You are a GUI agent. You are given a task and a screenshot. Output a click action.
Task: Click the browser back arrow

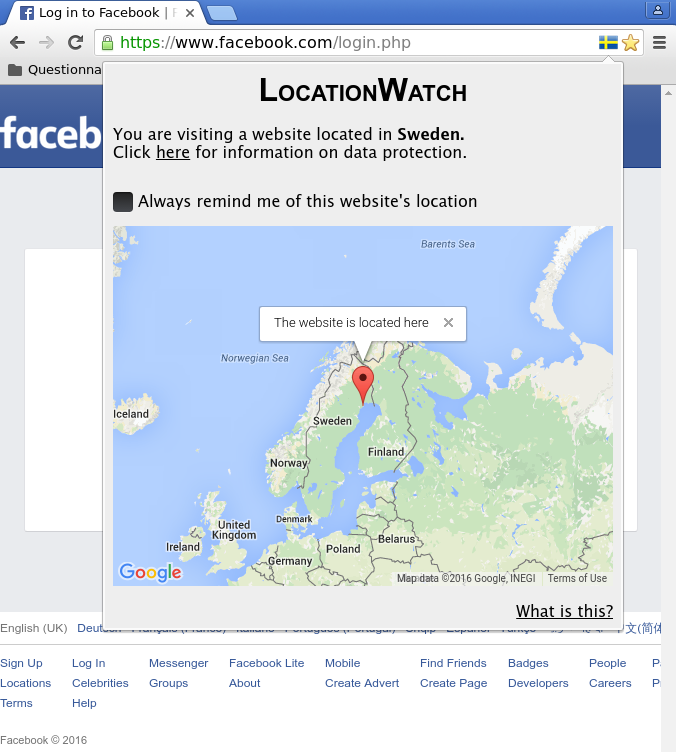coord(17,43)
